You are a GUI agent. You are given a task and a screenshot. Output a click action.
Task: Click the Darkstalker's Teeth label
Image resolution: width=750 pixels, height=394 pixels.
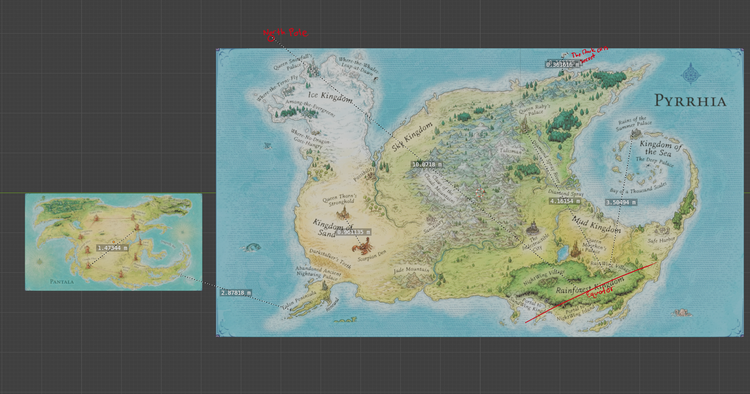click(x=330, y=258)
